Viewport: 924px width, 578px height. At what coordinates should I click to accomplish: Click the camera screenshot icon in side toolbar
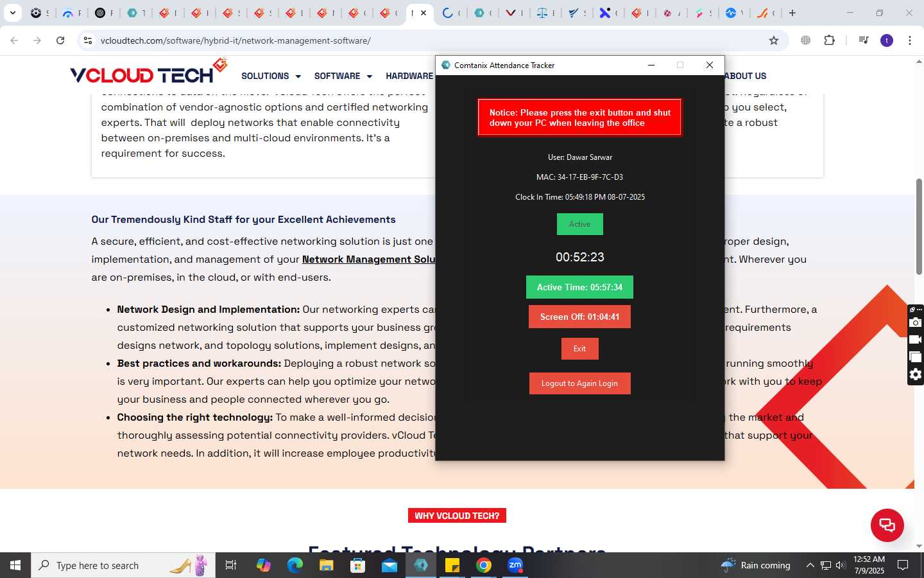click(916, 322)
